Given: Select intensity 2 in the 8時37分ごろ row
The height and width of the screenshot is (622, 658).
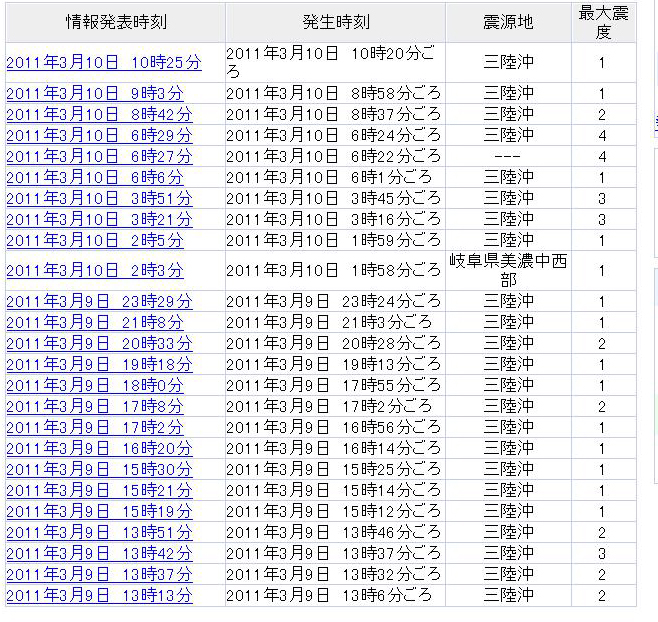Looking at the screenshot, I should [603, 114].
